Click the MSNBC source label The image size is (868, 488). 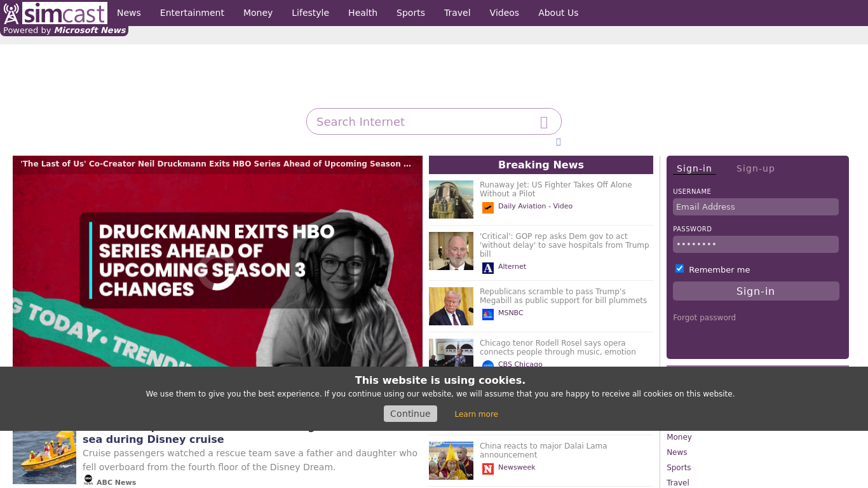[x=511, y=313]
